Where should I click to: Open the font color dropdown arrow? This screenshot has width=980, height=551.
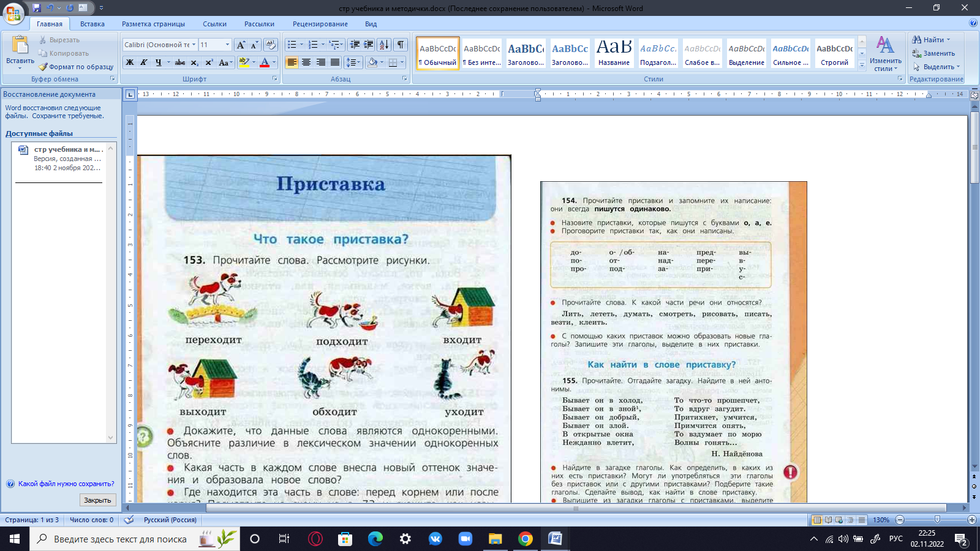(x=274, y=62)
